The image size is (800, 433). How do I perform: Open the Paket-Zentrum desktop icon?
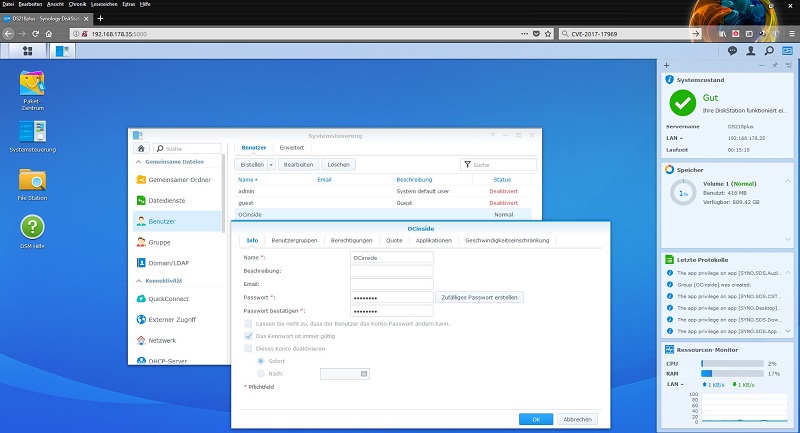coord(32,90)
